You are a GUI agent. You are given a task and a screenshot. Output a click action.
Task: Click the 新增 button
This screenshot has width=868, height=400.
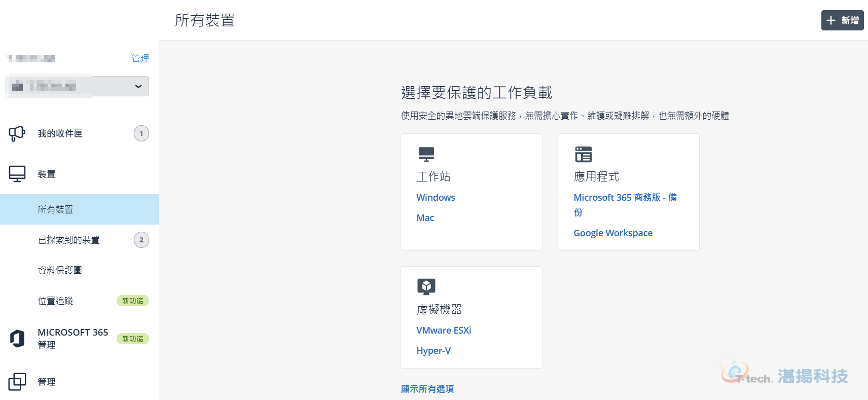coord(842,20)
